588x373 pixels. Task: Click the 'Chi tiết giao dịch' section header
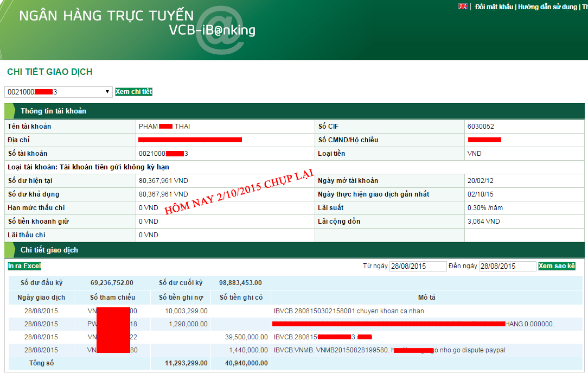tap(49, 250)
